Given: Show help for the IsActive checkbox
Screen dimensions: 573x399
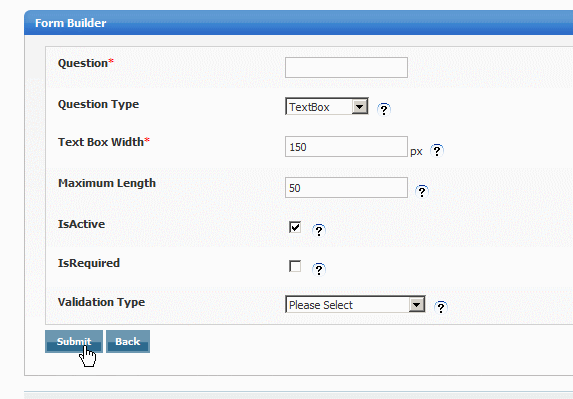Looking at the screenshot, I should point(319,231).
